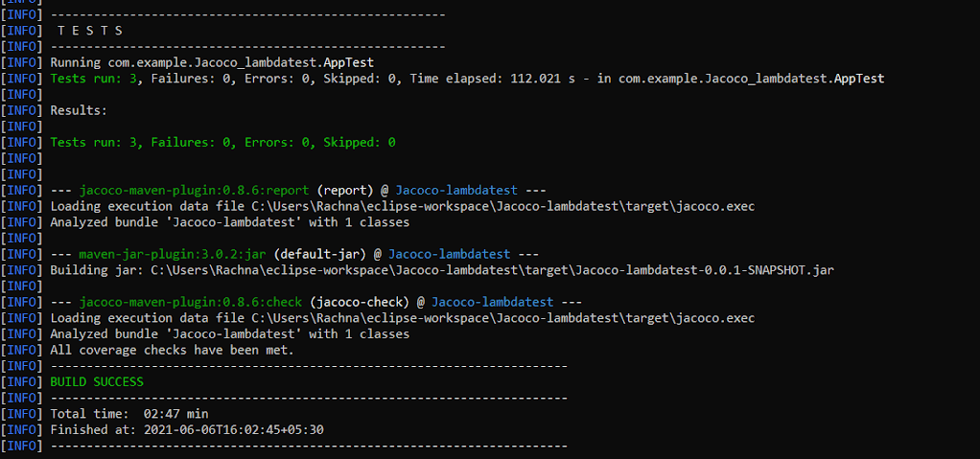This screenshot has width=980, height=459.
Task: Click the 'Total time: 02:47 min' line
Action: point(129,413)
